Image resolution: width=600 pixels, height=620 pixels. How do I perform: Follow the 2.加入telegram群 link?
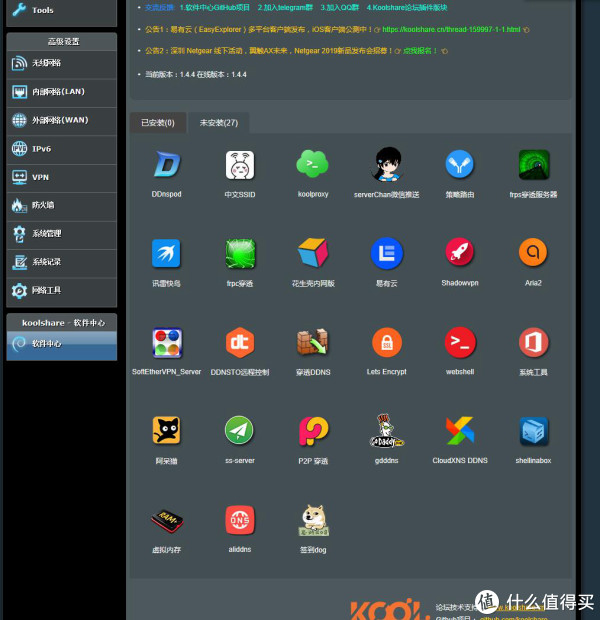tap(285, 8)
